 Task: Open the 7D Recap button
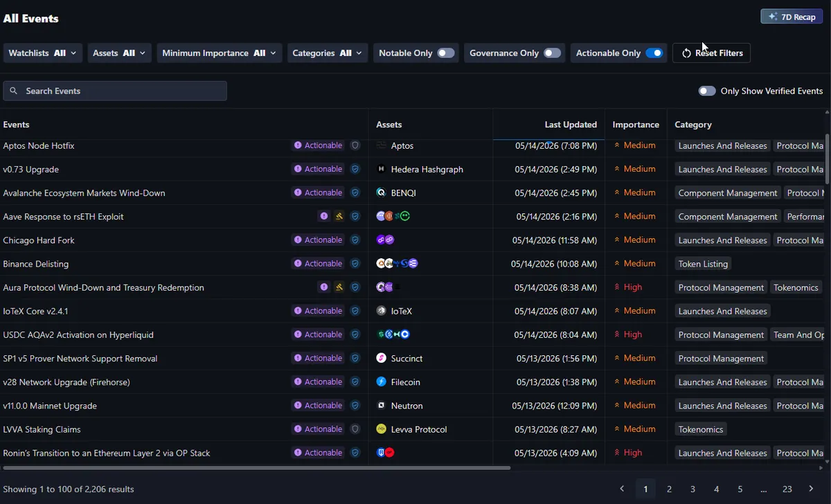(792, 17)
